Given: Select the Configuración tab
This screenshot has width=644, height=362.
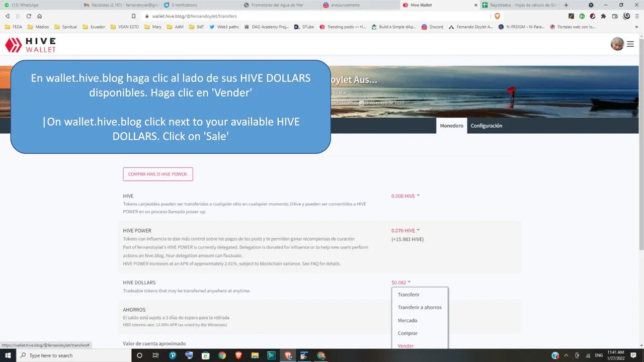Looking at the screenshot, I should click(487, 126).
